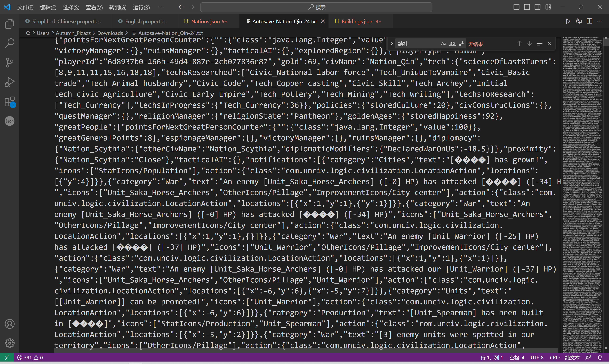609x364 pixels.
Task: Open the editor more actions menu
Action: tap(600, 21)
